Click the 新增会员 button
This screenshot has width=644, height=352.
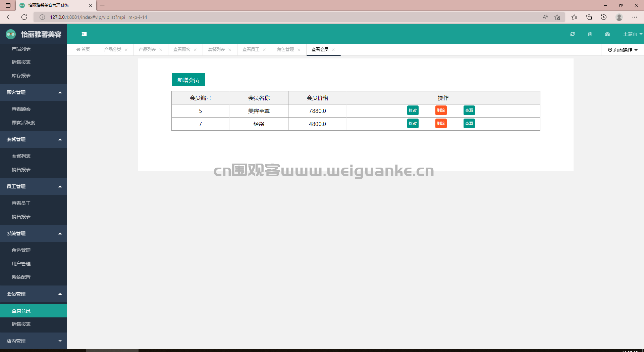pyautogui.click(x=189, y=80)
